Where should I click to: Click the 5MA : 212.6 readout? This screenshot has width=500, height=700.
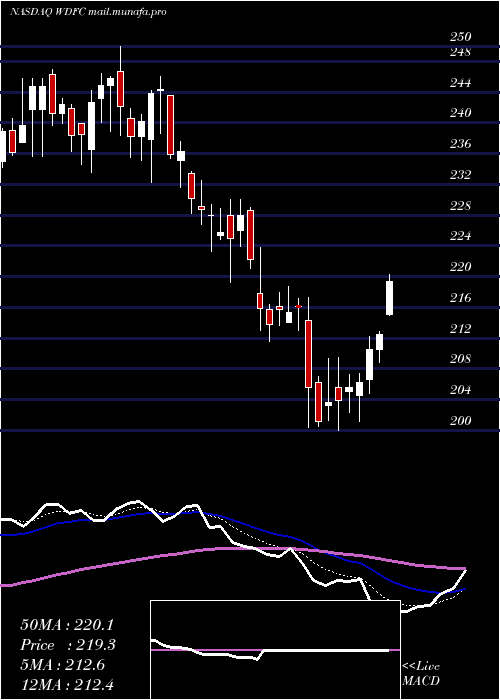62,665
